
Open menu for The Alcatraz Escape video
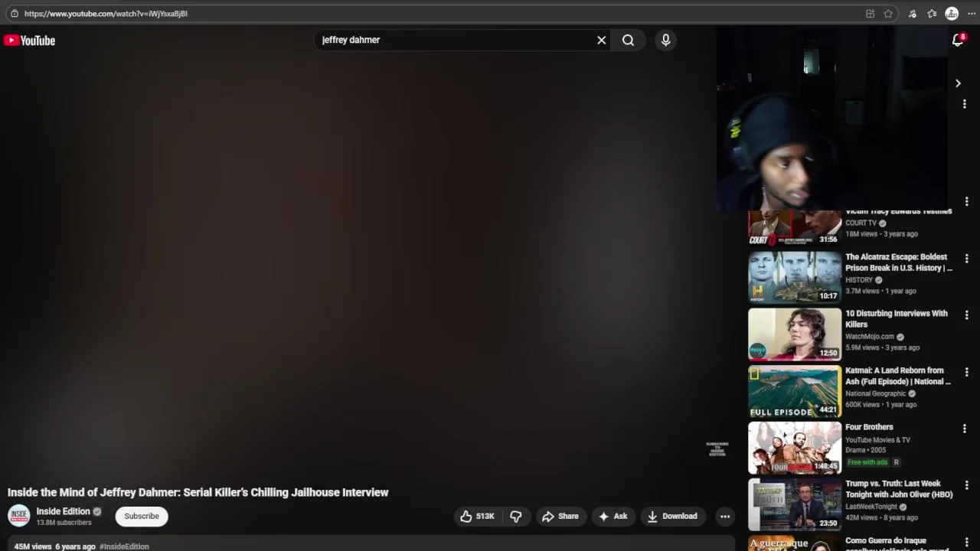(966, 259)
